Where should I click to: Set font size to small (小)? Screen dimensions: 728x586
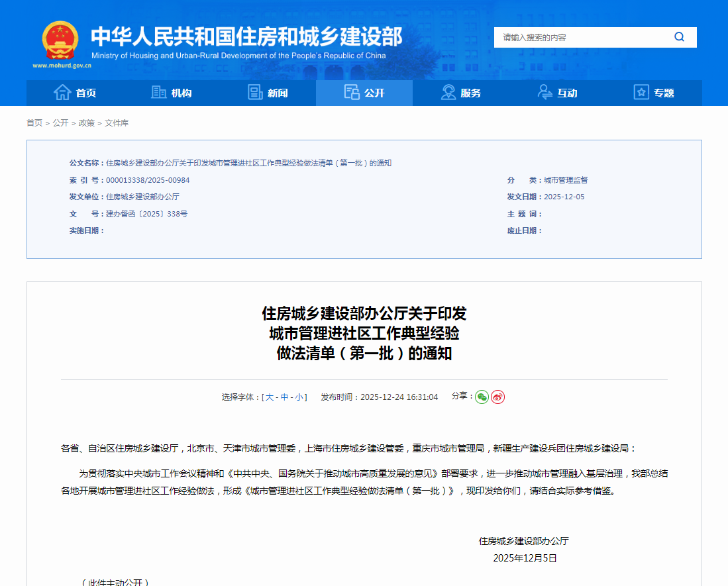(299, 397)
